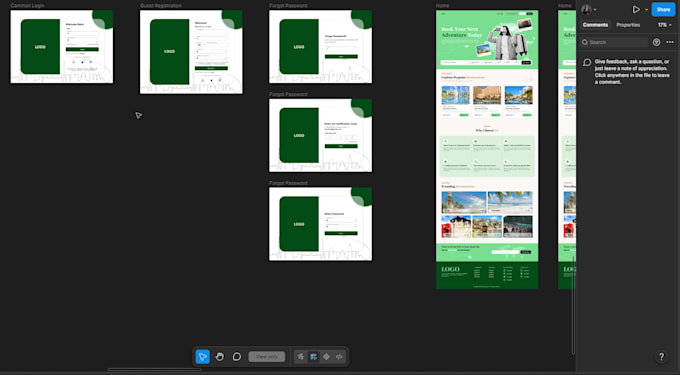Image resolution: width=680 pixels, height=375 pixels.
Task: Select the Guest Registration frame
Action: click(x=191, y=52)
